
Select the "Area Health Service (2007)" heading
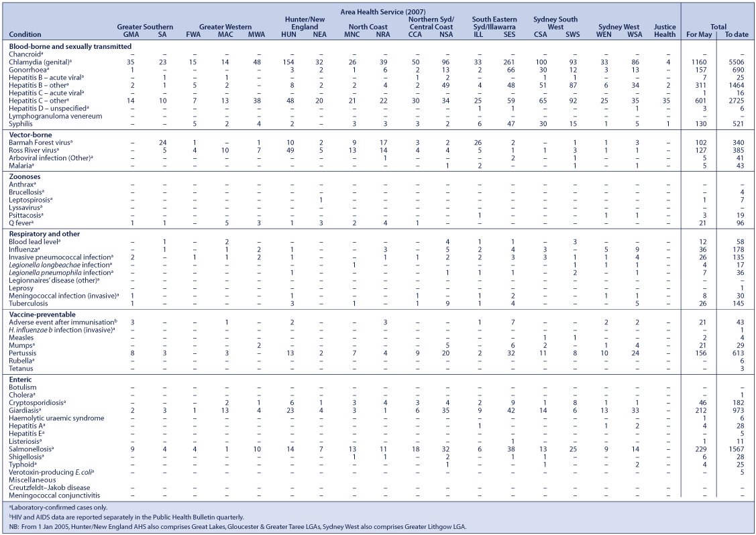click(x=383, y=11)
